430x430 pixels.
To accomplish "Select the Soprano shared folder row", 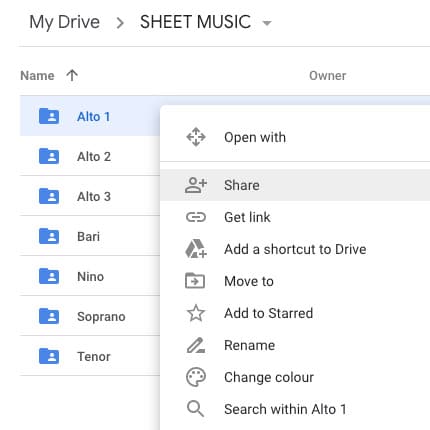I will [x=90, y=316].
